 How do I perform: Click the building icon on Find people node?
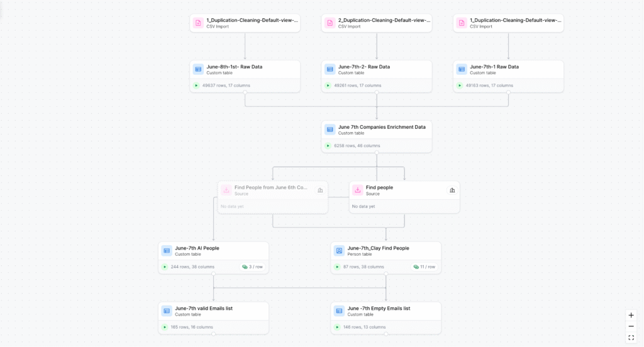coord(452,190)
